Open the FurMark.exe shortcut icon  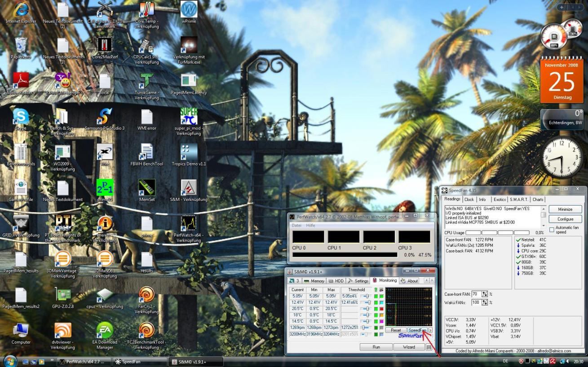pyautogui.click(x=189, y=50)
